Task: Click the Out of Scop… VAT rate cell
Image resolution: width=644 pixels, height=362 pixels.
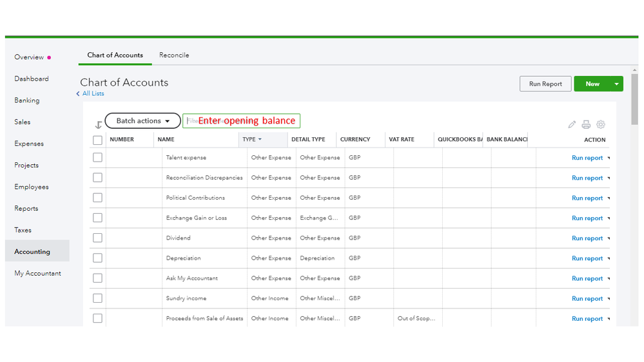Action: tap(416, 318)
